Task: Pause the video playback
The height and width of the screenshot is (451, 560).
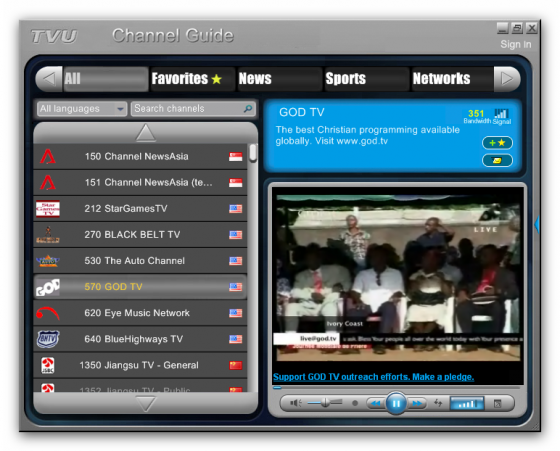Action: 396,404
